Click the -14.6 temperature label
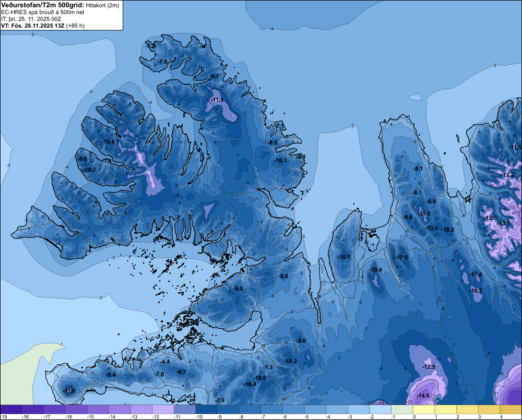Image resolution: width=522 pixels, height=420 pixels. tap(423, 395)
